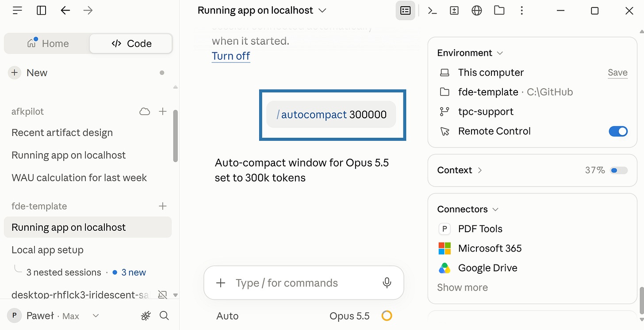This screenshot has height=330, width=644.
Task: Click the 37% context usage meter
Action: pyautogui.click(x=619, y=171)
